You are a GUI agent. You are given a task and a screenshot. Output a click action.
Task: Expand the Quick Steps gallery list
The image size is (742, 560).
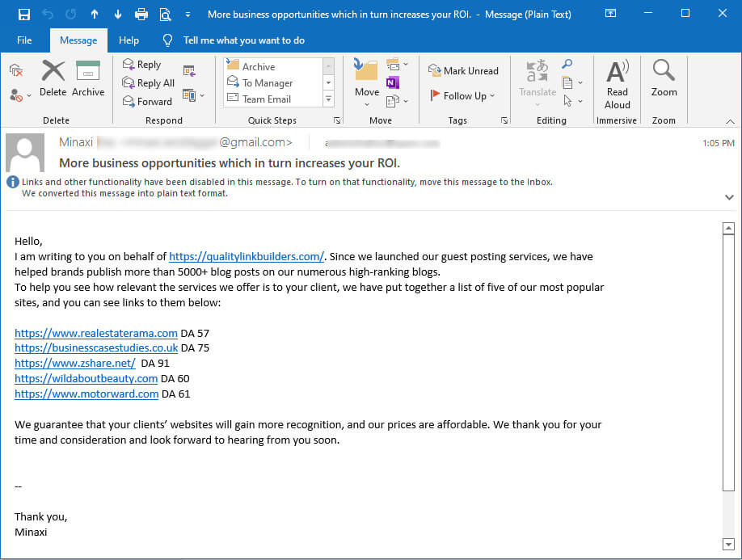(328, 99)
